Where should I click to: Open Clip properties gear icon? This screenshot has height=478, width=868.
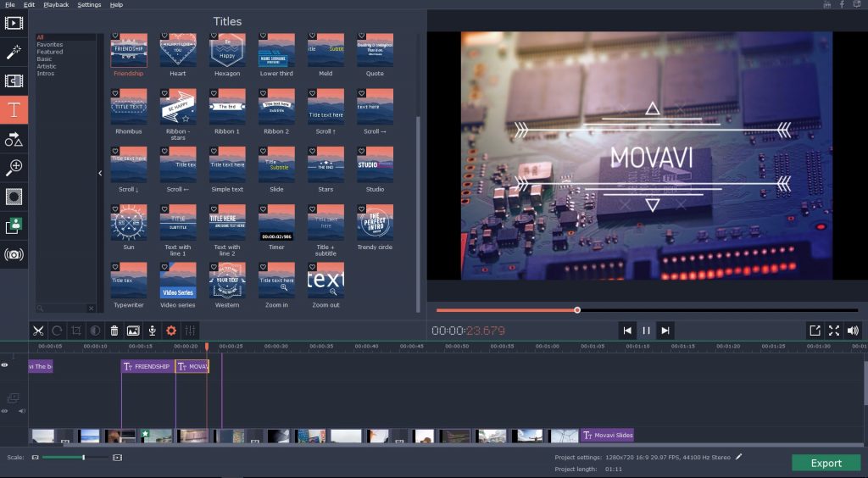171,331
